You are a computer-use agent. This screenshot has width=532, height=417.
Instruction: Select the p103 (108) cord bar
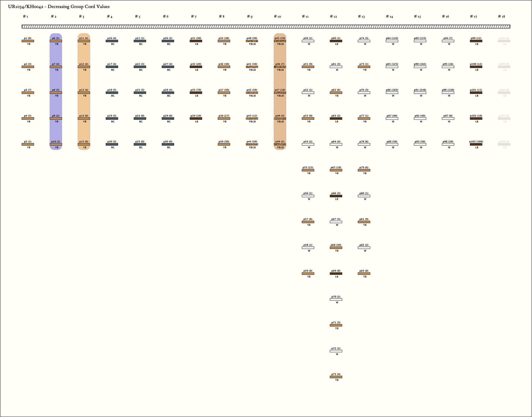[476, 144]
